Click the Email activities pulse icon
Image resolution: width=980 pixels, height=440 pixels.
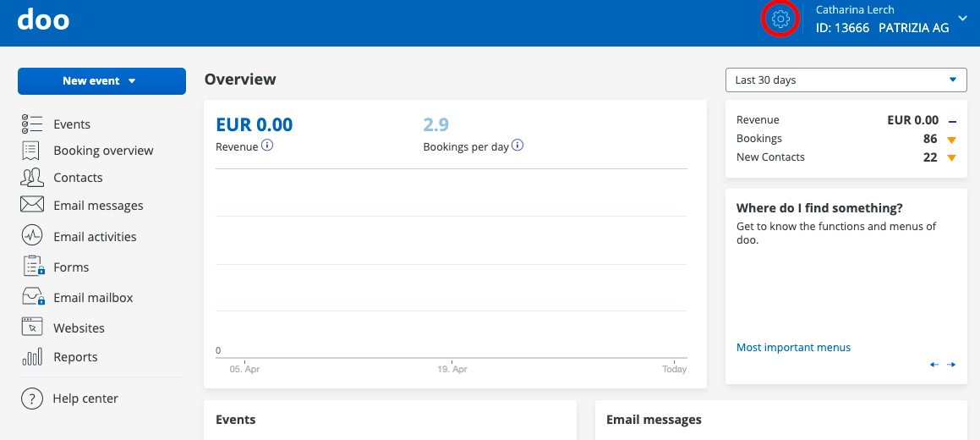click(x=32, y=236)
